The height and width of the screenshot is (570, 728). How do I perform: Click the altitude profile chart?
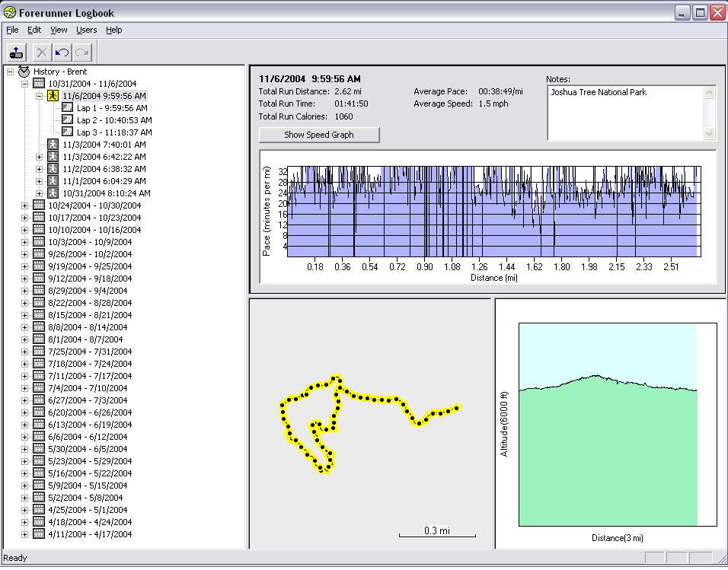coord(618,424)
